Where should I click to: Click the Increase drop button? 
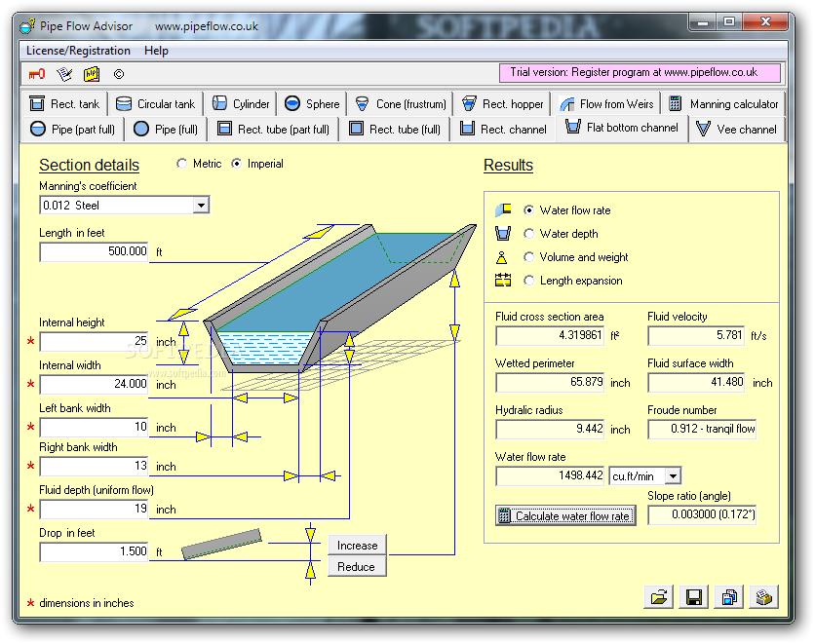[357, 546]
